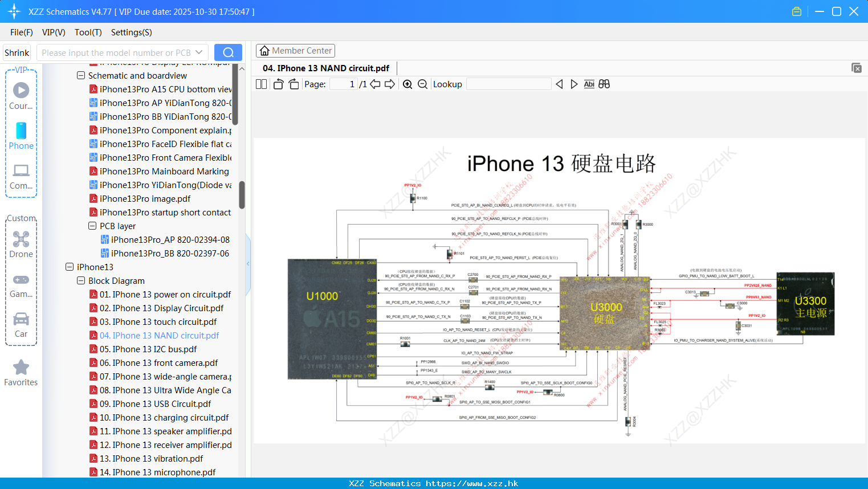Click the yellow toolbox icon in title bar
868x489 pixels.
(x=797, y=11)
